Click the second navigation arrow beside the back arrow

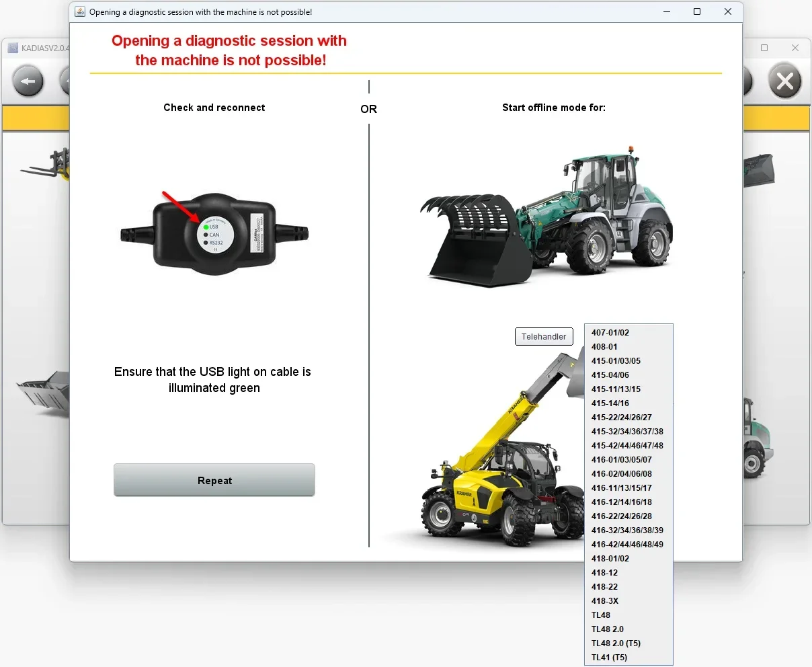pos(67,81)
